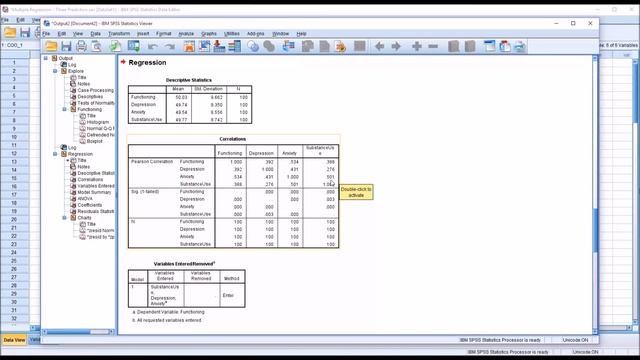Click the Redo arrow in the toolbar
The width and height of the screenshot is (640, 360).
[170, 47]
